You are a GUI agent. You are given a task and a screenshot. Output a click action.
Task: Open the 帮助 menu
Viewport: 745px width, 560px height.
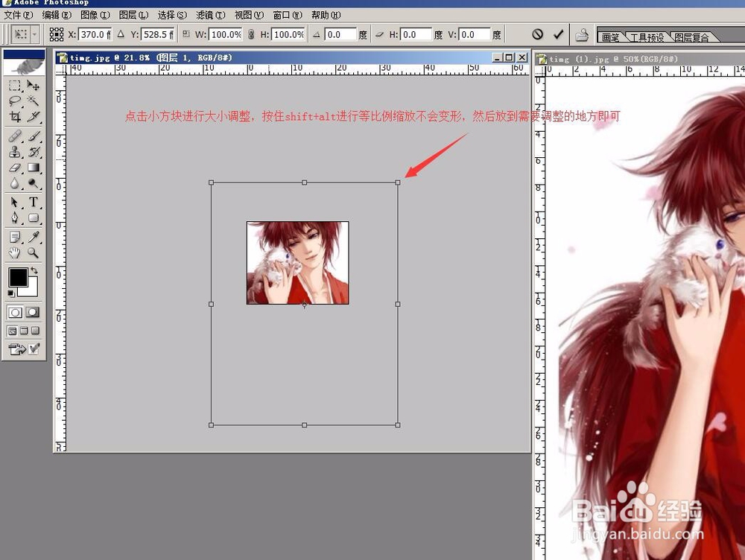click(x=326, y=15)
